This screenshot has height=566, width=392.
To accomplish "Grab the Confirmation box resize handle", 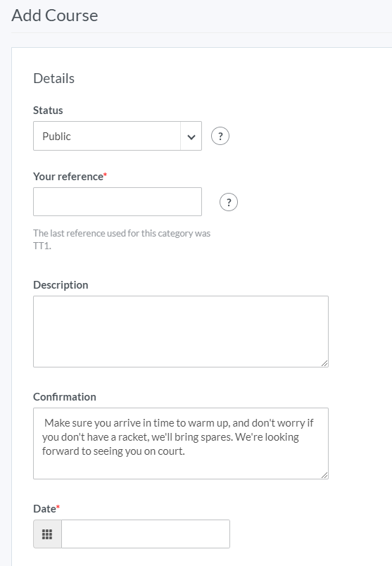I will coord(324,475).
